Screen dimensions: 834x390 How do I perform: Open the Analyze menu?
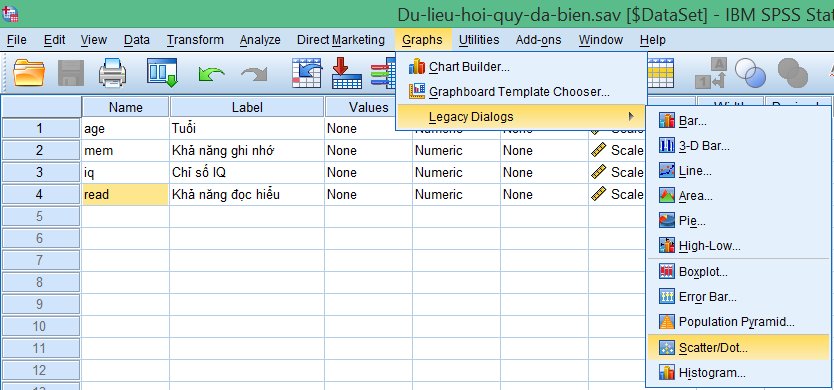tap(260, 40)
